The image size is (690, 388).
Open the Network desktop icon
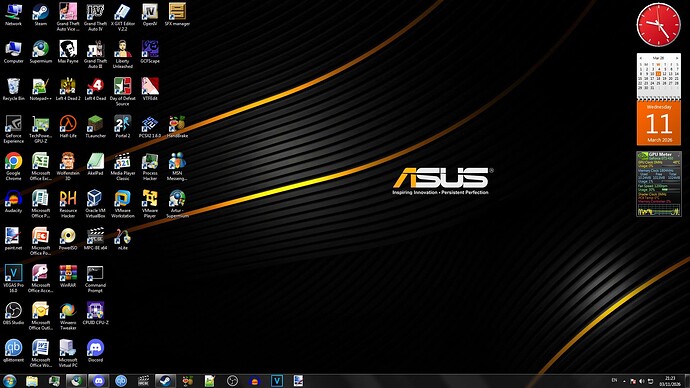[13, 15]
